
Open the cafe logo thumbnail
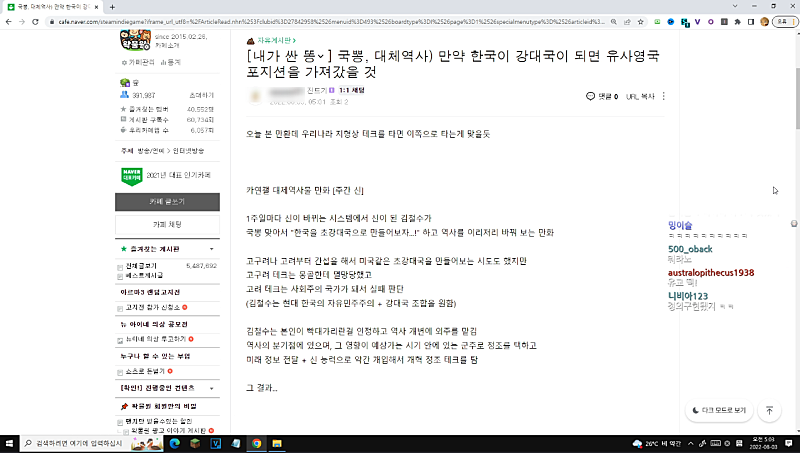pyautogui.click(x=135, y=39)
